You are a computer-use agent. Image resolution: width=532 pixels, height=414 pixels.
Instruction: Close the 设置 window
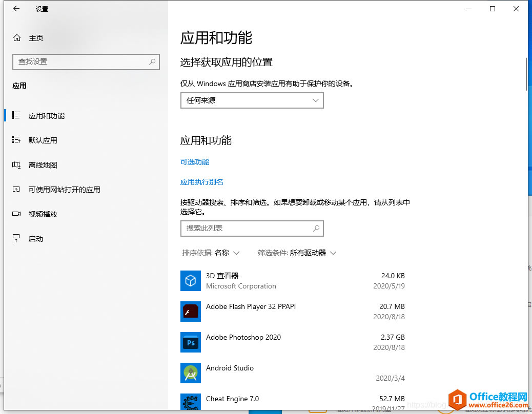tap(516, 9)
